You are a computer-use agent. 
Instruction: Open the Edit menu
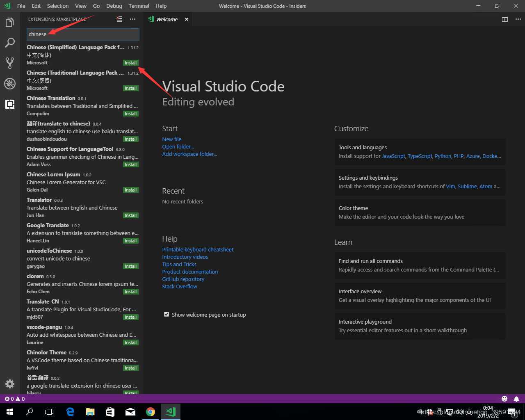(36, 6)
